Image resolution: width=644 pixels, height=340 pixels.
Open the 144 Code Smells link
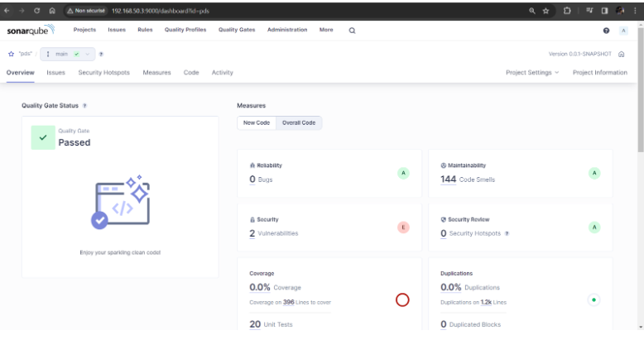click(467, 179)
